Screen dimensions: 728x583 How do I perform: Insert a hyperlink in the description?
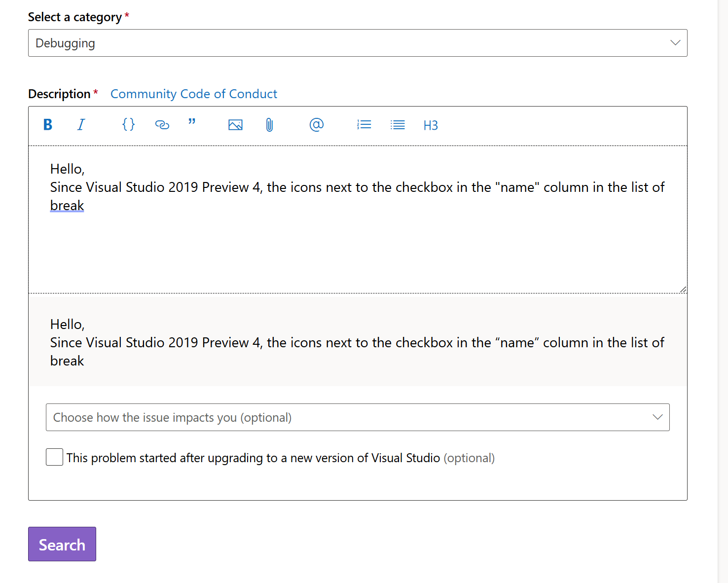(162, 125)
